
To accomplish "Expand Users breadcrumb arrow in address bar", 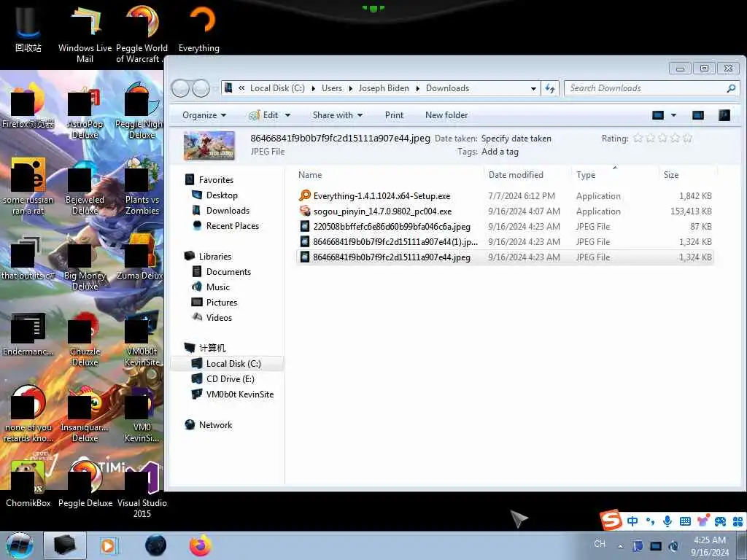I will 351,88.
